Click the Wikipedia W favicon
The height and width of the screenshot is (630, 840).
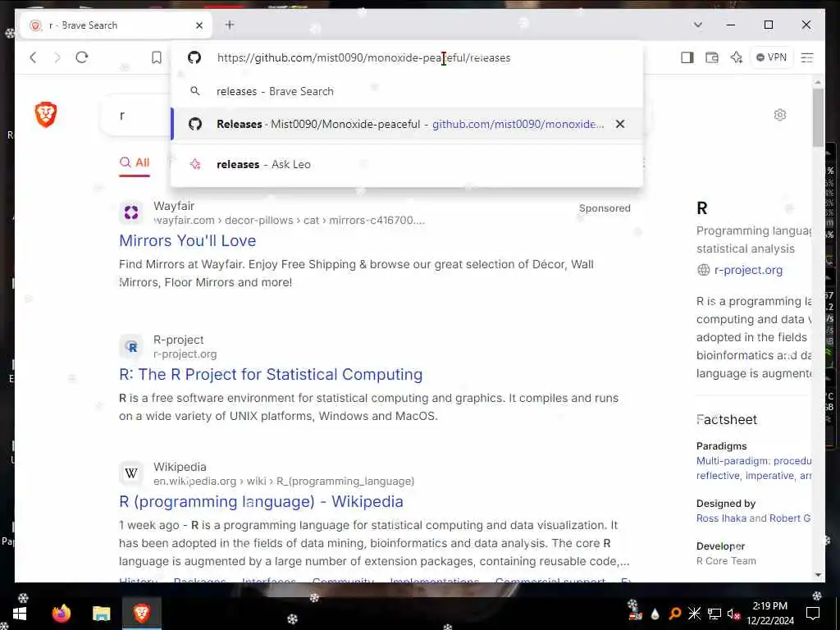[131, 473]
